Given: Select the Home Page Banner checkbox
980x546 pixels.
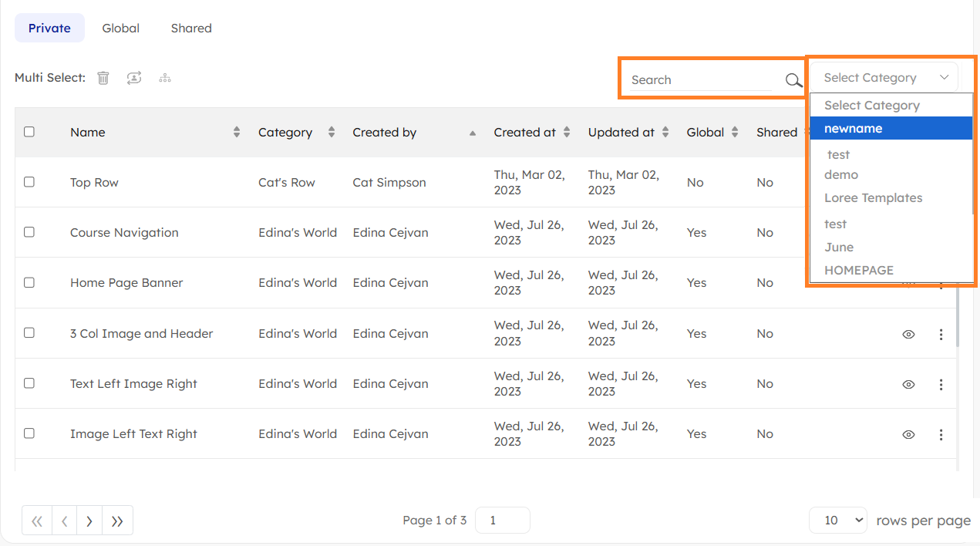Looking at the screenshot, I should pyautogui.click(x=29, y=282).
